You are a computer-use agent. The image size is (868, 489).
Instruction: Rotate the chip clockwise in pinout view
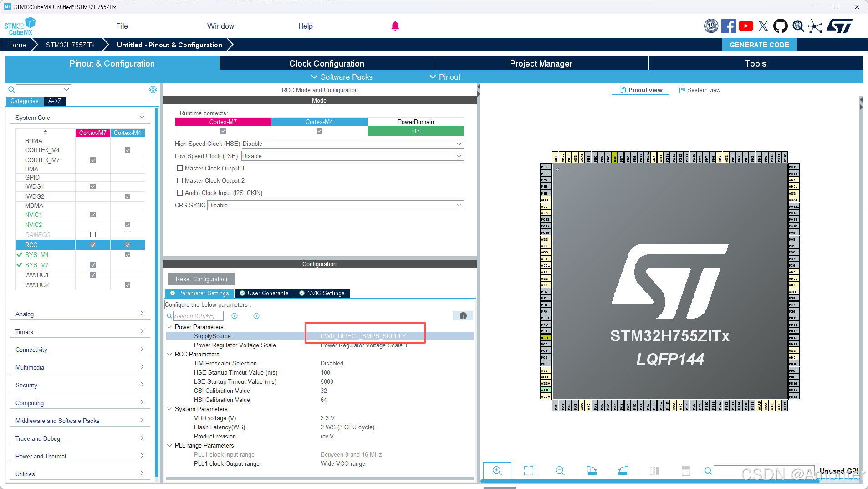[592, 470]
